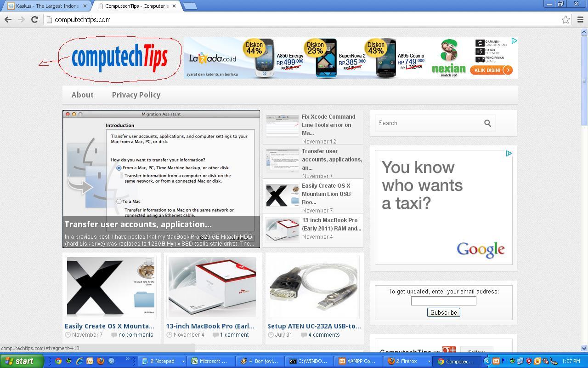Click the search magnifier icon
The width and height of the screenshot is (588, 368).
click(x=487, y=123)
